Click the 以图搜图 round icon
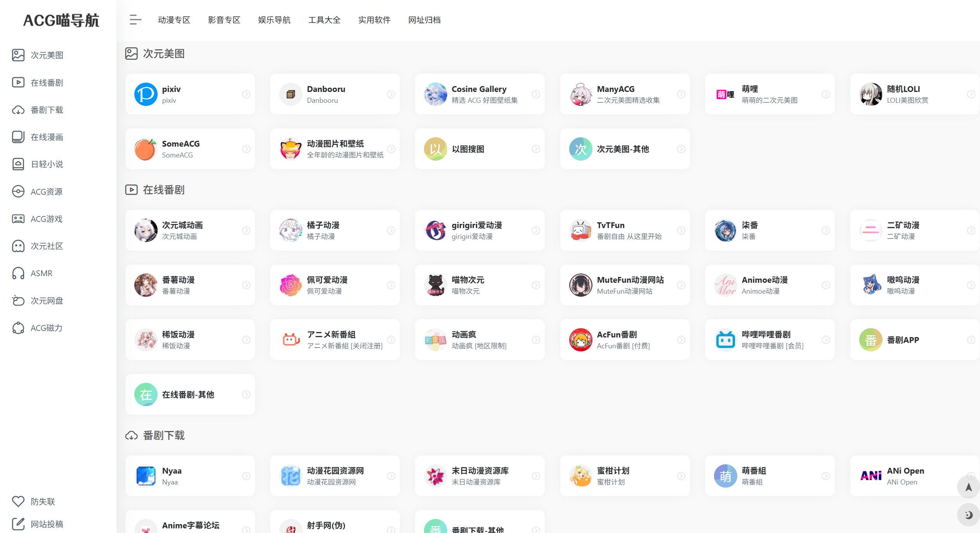 point(435,149)
